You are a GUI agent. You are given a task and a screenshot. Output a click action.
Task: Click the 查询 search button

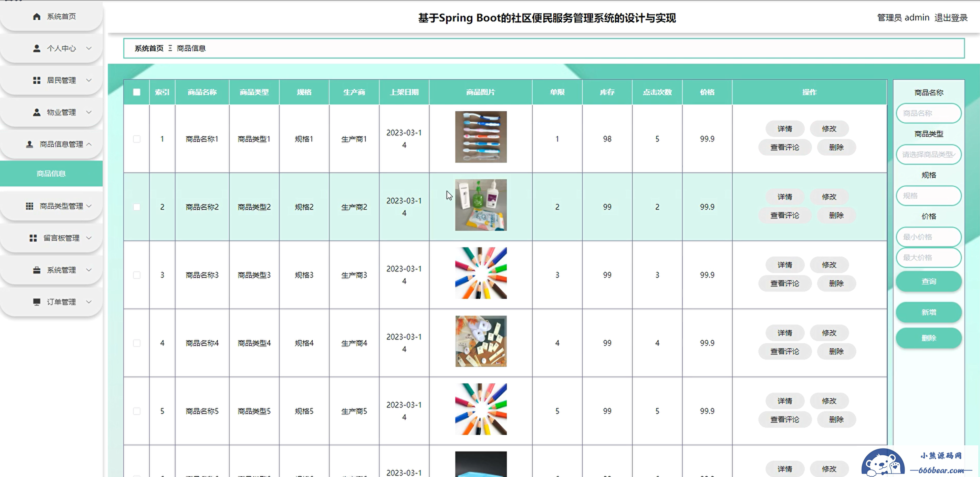click(x=929, y=281)
